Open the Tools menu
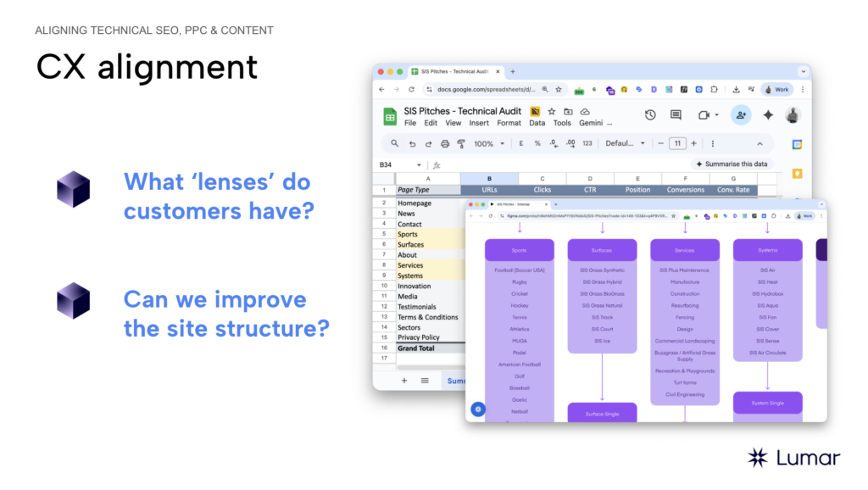 point(562,123)
